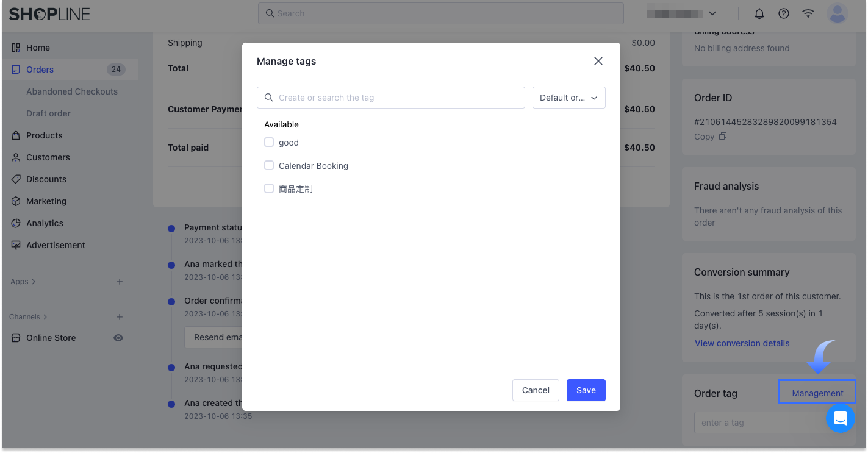Screen dimensions: 868x453
Task: Preview Online Store via the eye icon
Action: (x=118, y=338)
